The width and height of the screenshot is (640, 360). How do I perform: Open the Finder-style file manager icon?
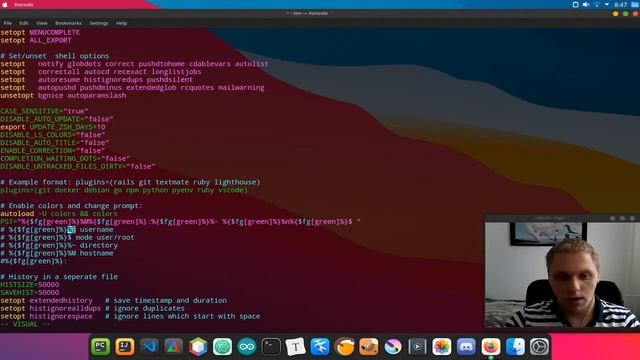[x=515, y=347]
